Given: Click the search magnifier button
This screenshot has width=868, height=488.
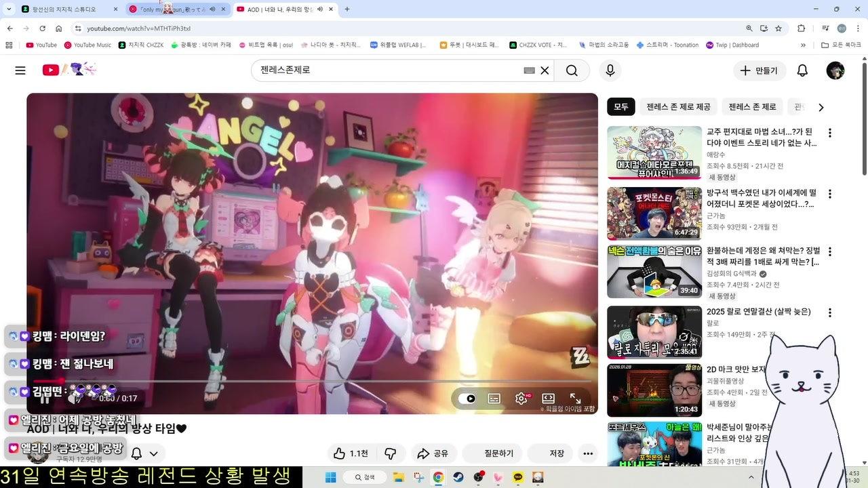Looking at the screenshot, I should (572, 70).
